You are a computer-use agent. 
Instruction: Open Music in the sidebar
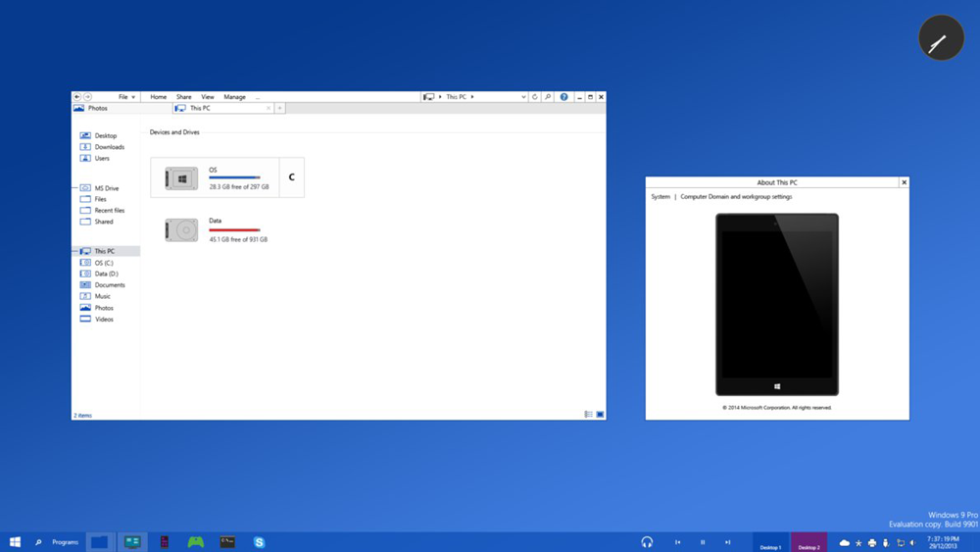96,296
